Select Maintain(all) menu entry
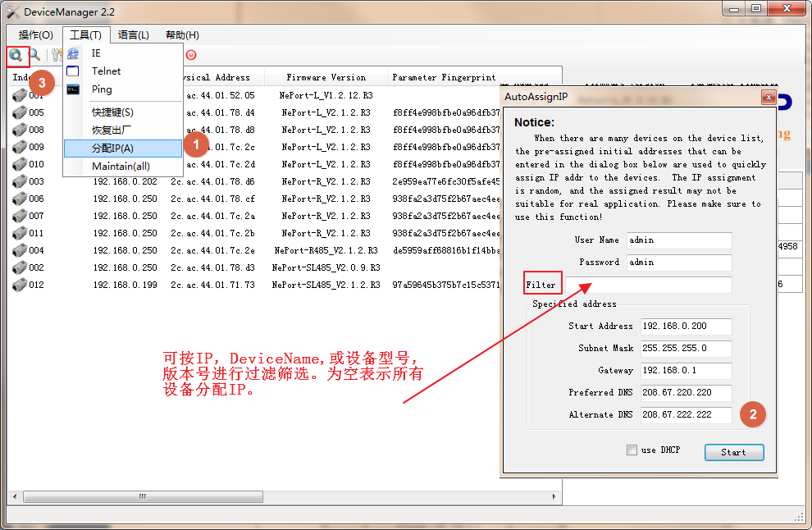The width and height of the screenshot is (812, 530). 121,167
